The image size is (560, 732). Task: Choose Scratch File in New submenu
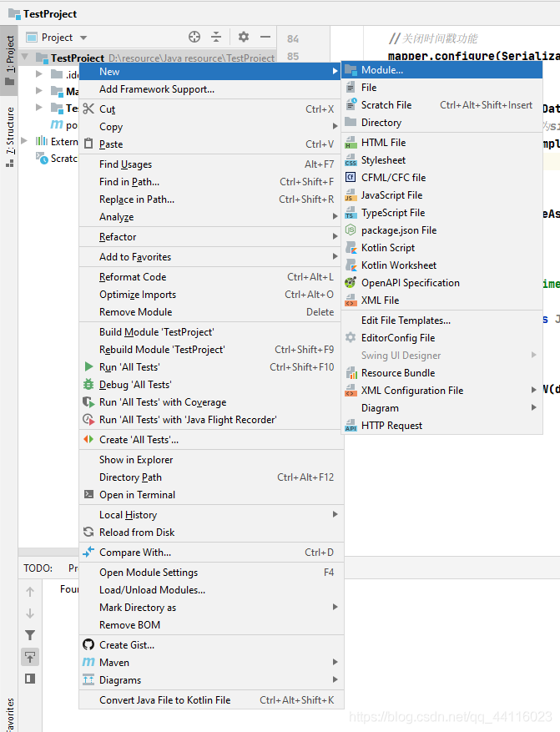[x=442, y=105]
